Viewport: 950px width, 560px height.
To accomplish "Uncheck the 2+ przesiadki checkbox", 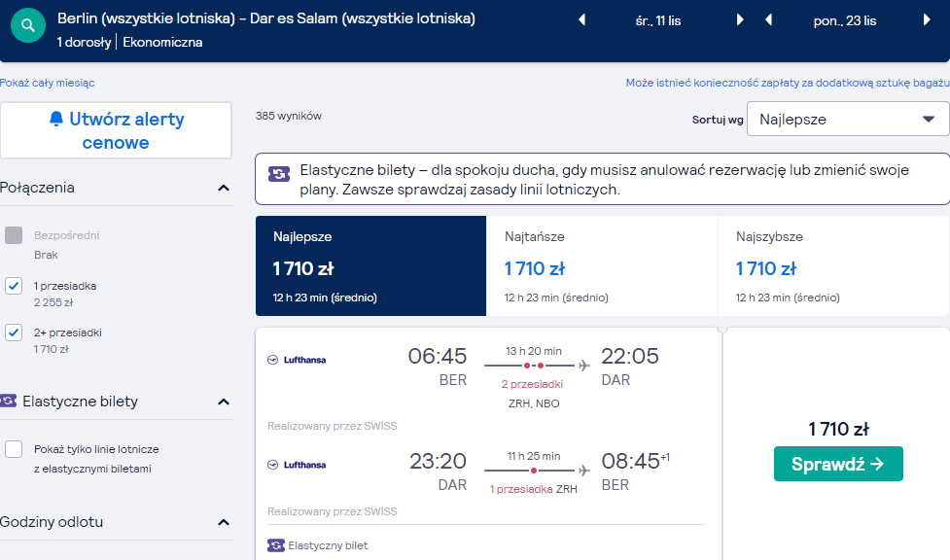I will (x=14, y=332).
